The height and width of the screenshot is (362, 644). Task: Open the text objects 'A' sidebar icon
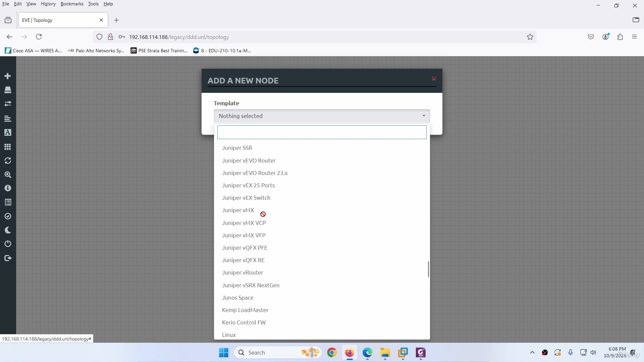(x=8, y=132)
